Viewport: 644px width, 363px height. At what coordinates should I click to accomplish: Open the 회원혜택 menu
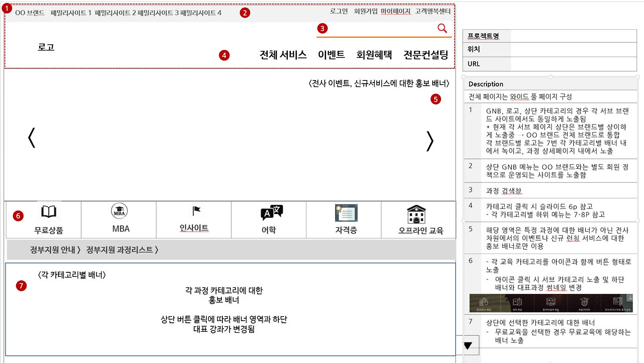374,55
